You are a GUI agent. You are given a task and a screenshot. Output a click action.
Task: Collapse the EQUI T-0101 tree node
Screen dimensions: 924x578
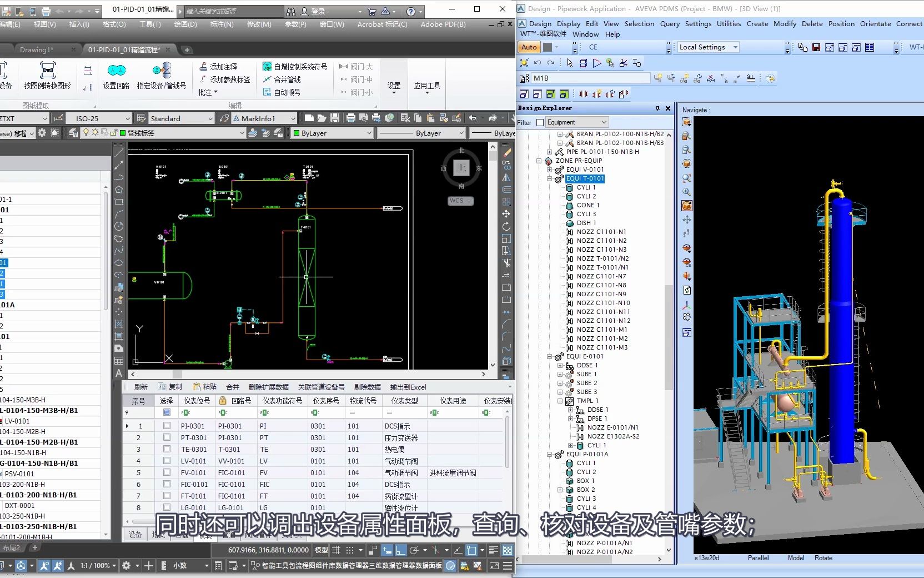coord(549,178)
